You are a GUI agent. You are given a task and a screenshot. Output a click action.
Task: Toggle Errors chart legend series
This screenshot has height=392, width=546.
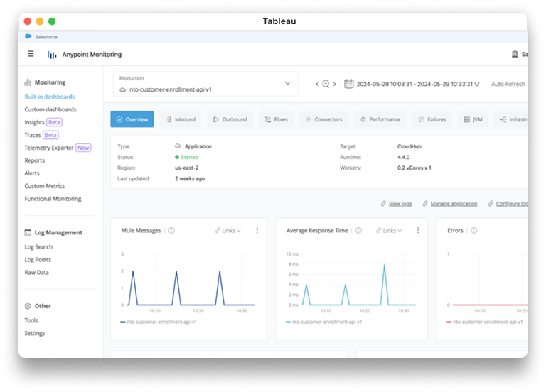point(484,322)
